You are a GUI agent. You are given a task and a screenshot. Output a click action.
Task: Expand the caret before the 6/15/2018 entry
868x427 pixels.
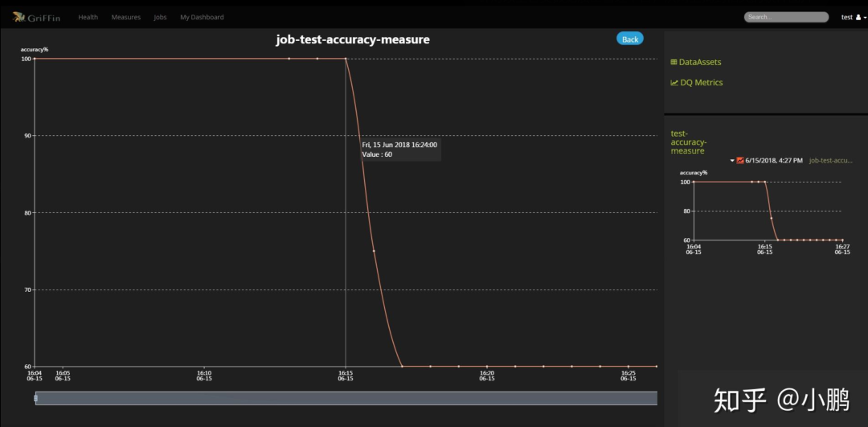[732, 161]
